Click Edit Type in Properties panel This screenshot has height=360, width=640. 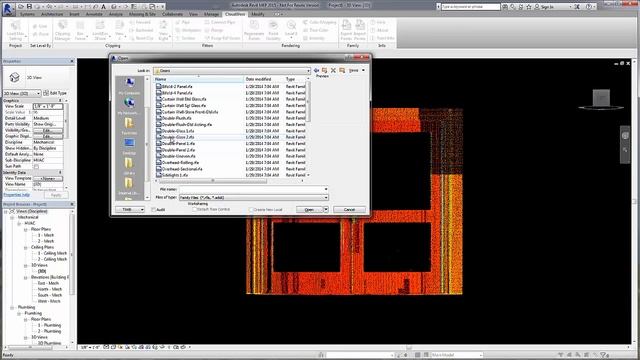click(x=56, y=93)
